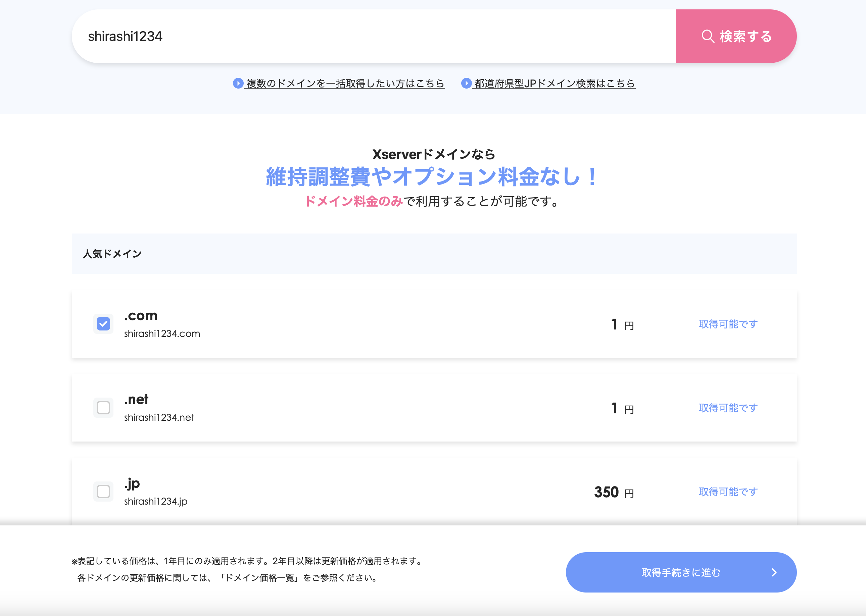Proceed with 取得手続きに進む button
866x616 pixels.
point(680,572)
